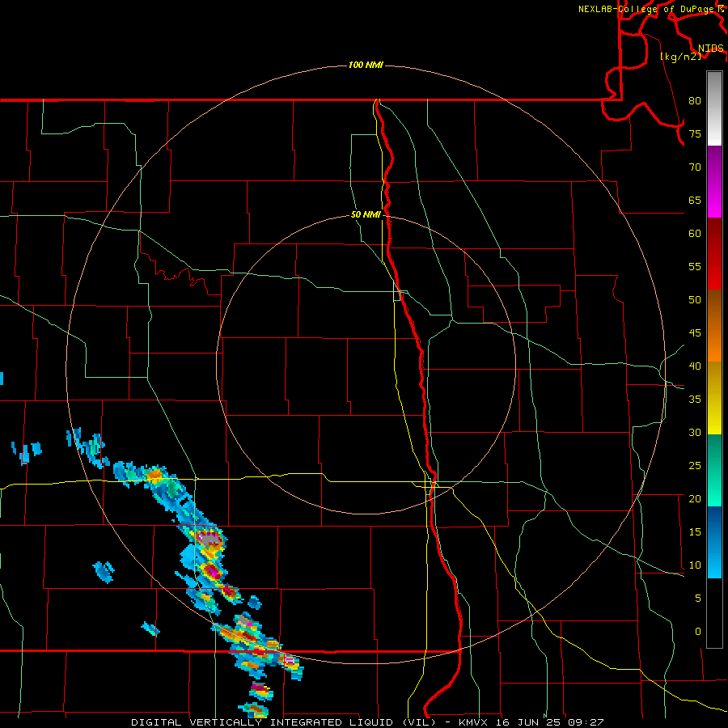Image resolution: width=728 pixels, height=728 pixels.
Task: Select legend value 55
Action: 695,266
